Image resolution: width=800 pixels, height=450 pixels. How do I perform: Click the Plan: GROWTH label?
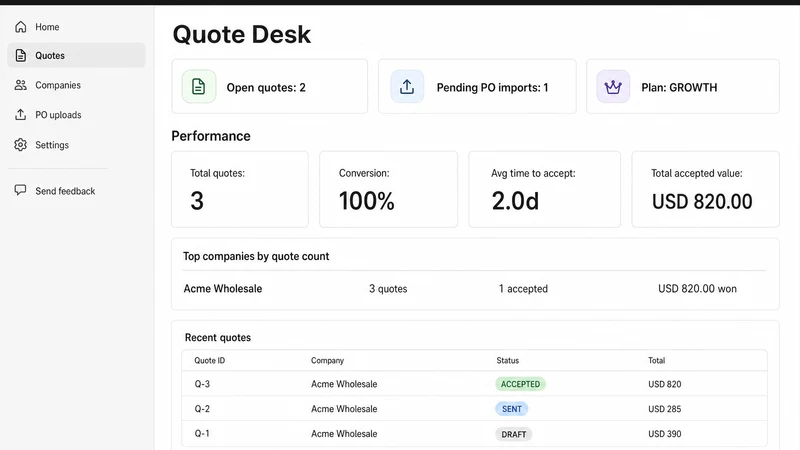[x=679, y=88]
